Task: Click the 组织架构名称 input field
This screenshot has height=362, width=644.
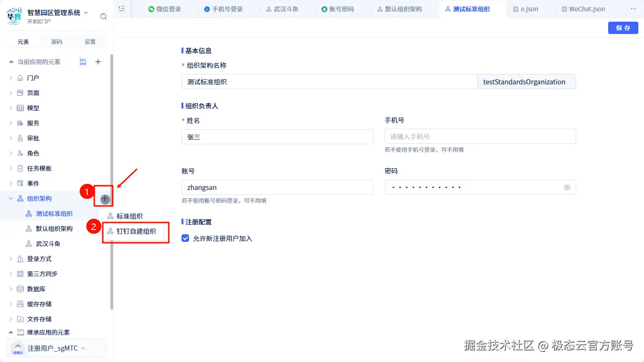Action: coord(330,82)
